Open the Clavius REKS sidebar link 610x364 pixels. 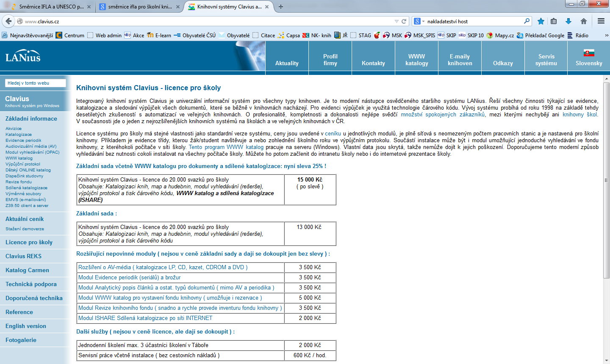(23, 256)
